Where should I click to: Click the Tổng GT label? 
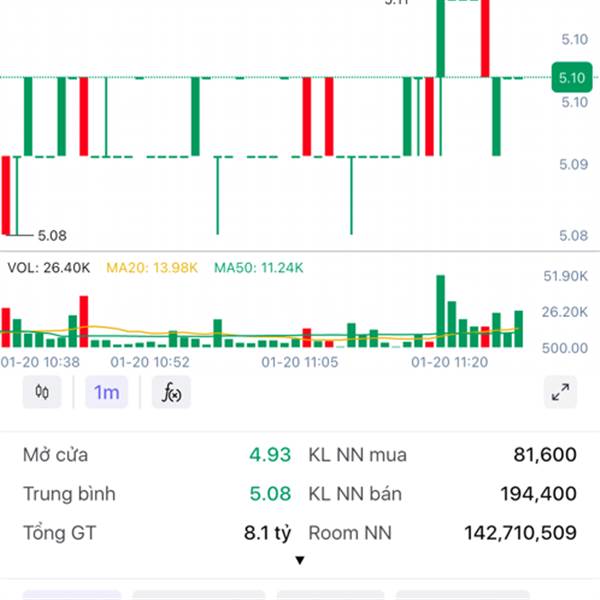click(x=59, y=533)
